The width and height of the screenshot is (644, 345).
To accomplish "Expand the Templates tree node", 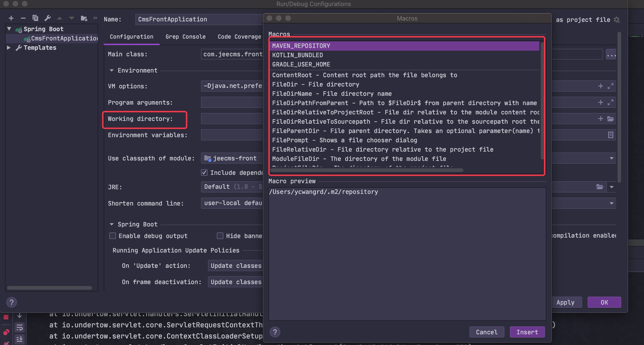I will pyautogui.click(x=9, y=47).
